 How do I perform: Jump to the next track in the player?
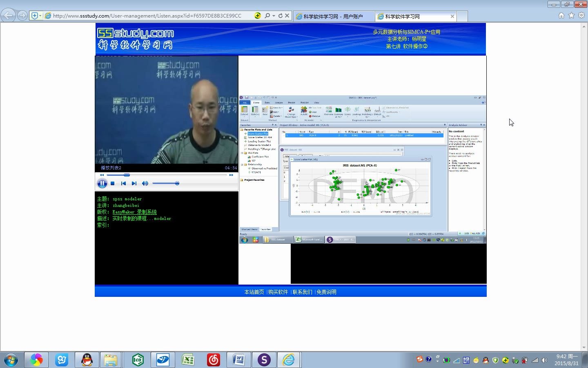click(134, 184)
